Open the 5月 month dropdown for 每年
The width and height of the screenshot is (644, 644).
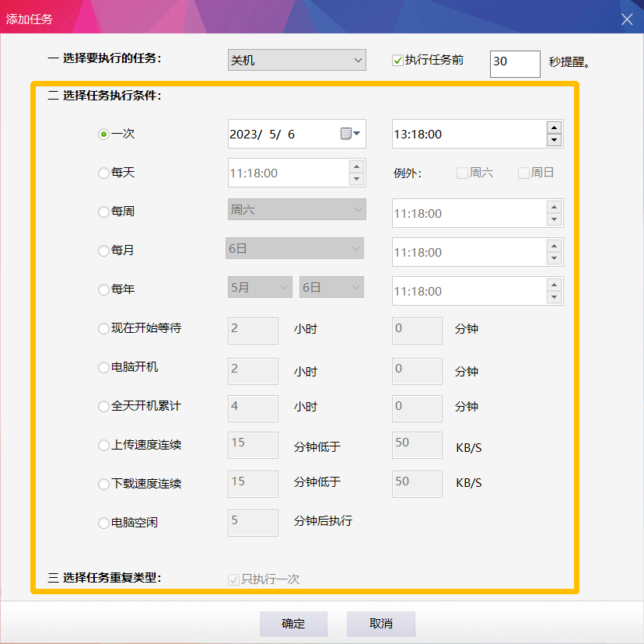[x=260, y=287]
